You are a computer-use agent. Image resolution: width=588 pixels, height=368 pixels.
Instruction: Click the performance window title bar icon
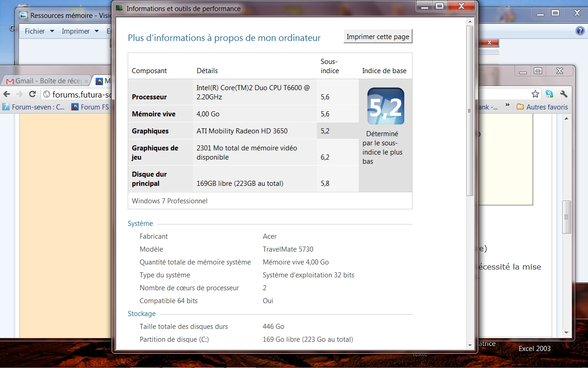click(x=119, y=8)
